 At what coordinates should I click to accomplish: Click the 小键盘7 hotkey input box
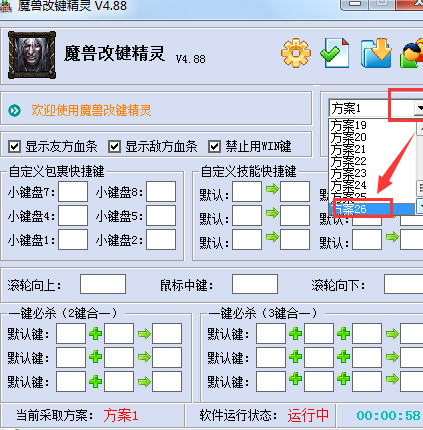73,191
